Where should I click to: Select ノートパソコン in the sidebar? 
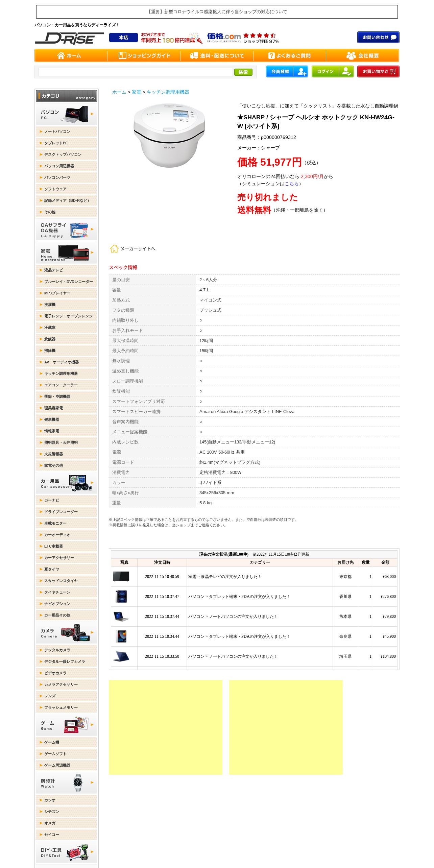pos(66,131)
